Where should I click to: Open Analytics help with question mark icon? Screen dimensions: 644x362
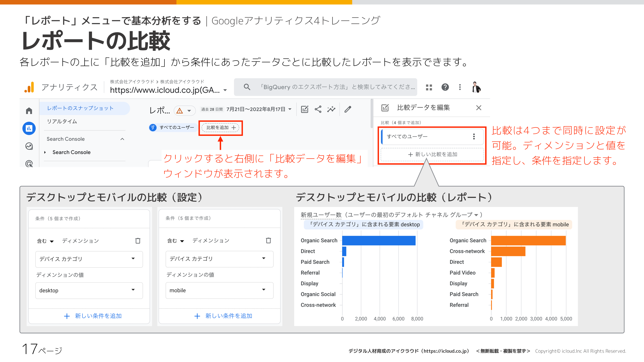tap(445, 87)
